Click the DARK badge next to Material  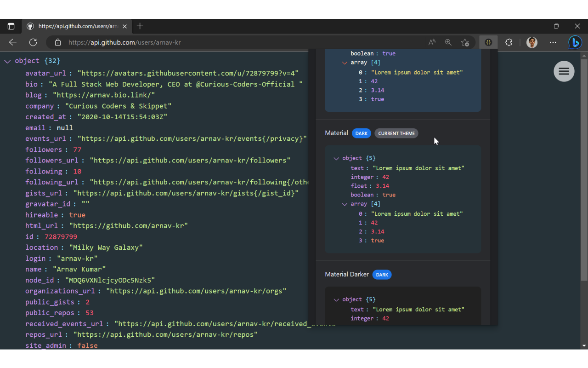pos(362,133)
